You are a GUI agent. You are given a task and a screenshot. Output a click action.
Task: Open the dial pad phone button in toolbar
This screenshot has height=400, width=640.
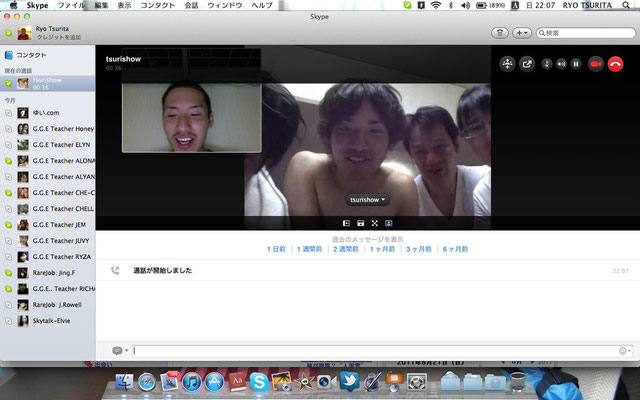point(500,33)
